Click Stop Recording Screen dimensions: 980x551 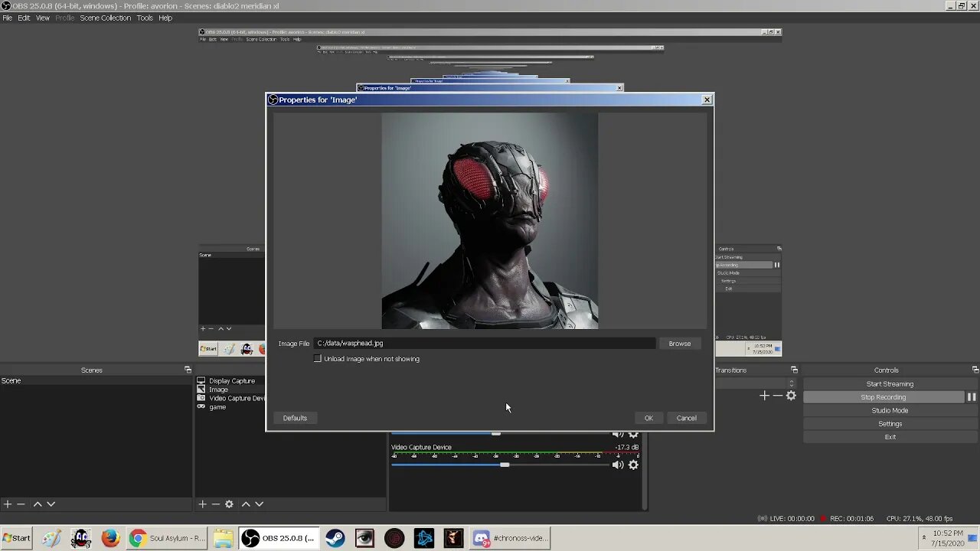884,397
